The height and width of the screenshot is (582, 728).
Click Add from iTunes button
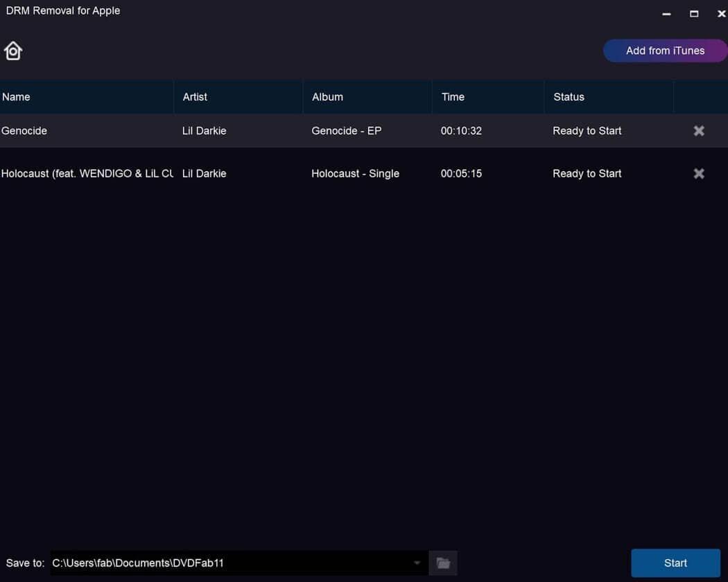coord(665,51)
